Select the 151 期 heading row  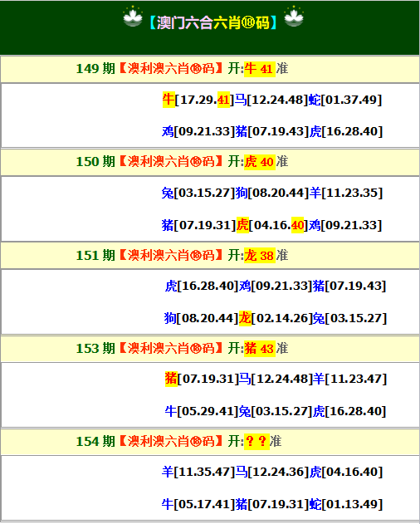click(210, 256)
